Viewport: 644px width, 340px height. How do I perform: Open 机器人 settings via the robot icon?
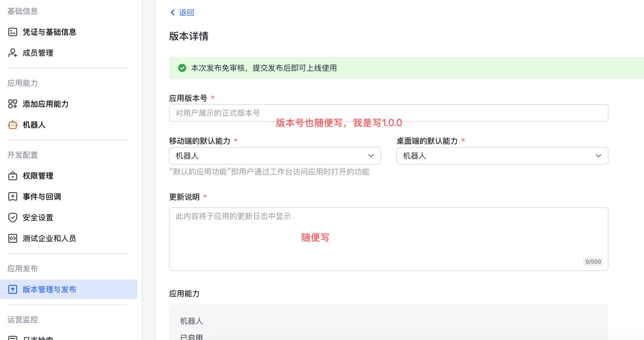[13, 125]
